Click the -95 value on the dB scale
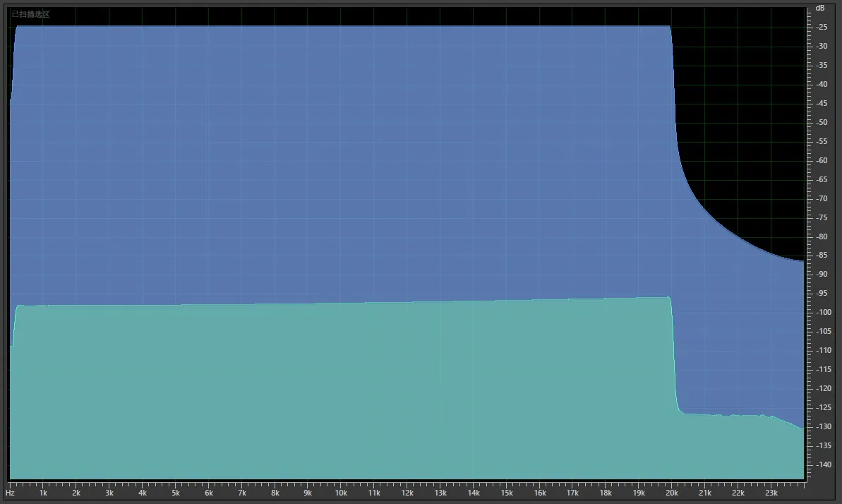The height and width of the screenshot is (504, 842). click(x=822, y=294)
